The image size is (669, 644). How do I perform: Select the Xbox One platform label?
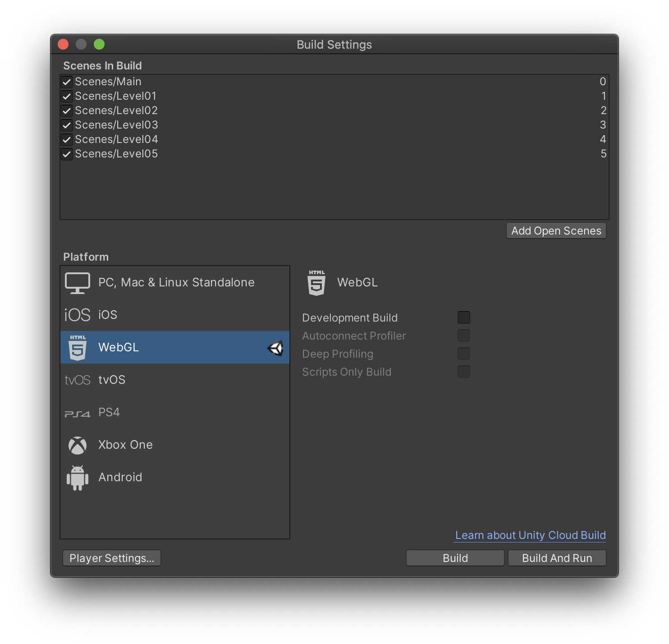[125, 445]
